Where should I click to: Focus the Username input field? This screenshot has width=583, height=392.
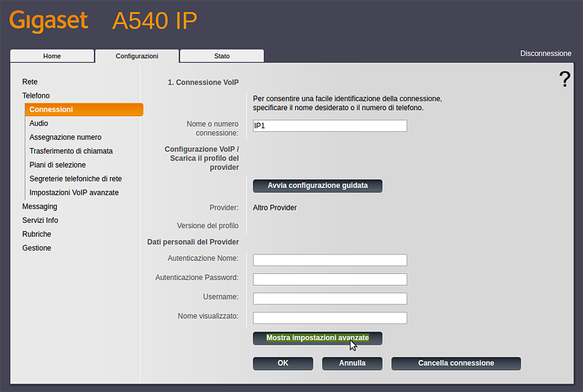coord(330,299)
